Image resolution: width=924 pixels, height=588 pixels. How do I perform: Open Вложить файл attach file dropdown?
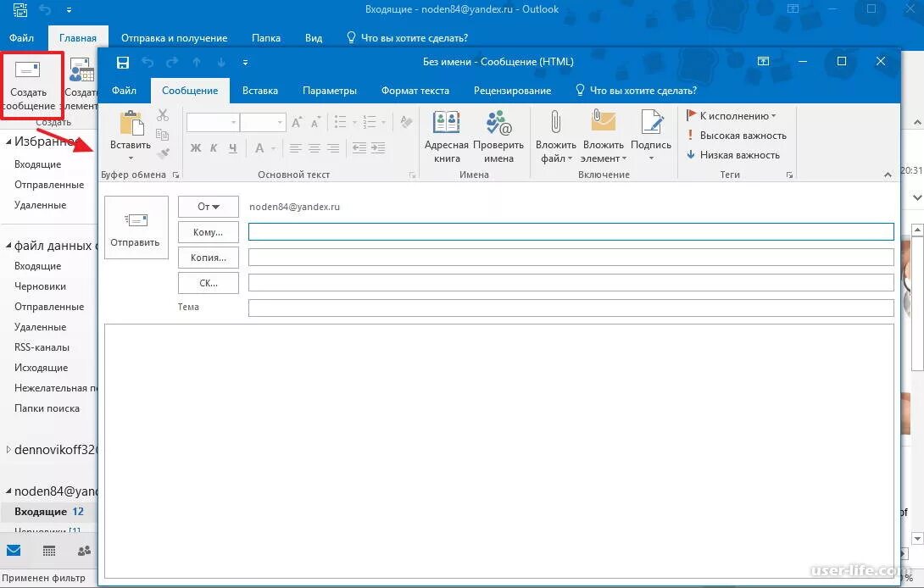[556, 136]
